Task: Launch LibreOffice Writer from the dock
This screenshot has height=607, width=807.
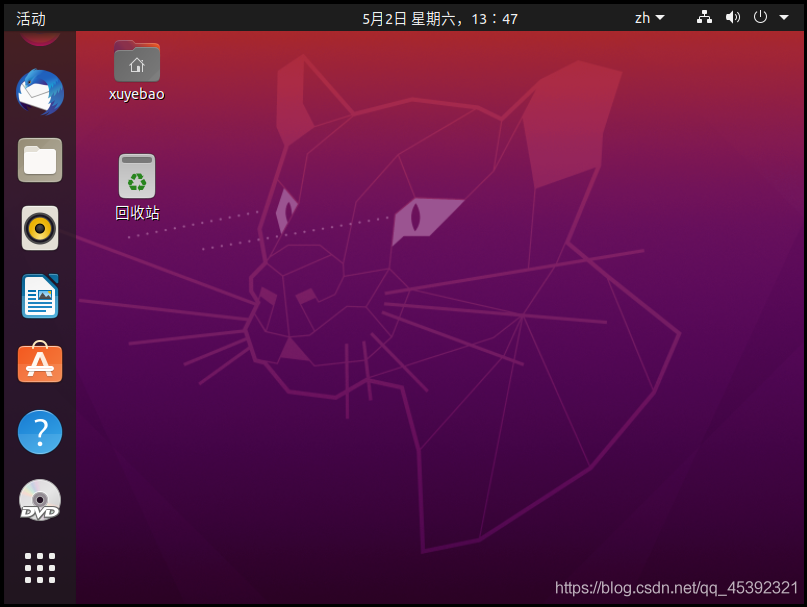Action: coord(40,296)
